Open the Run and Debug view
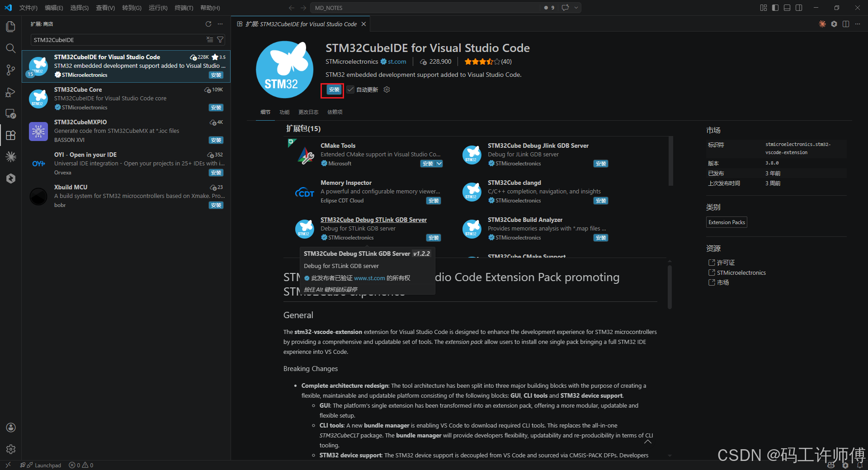868x470 pixels. (x=11, y=92)
